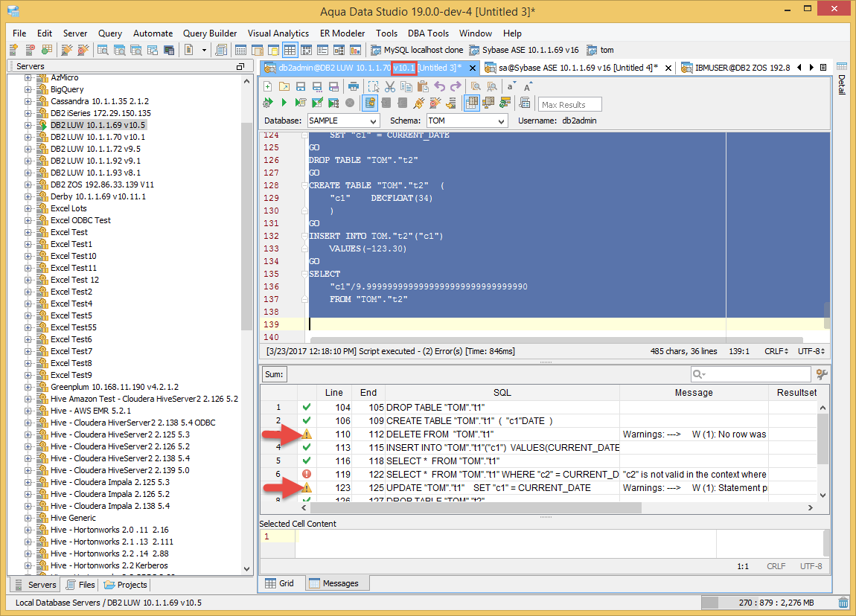Click the New script icon in editor toolbar
Image resolution: width=856 pixels, height=616 pixels.
coord(267,86)
